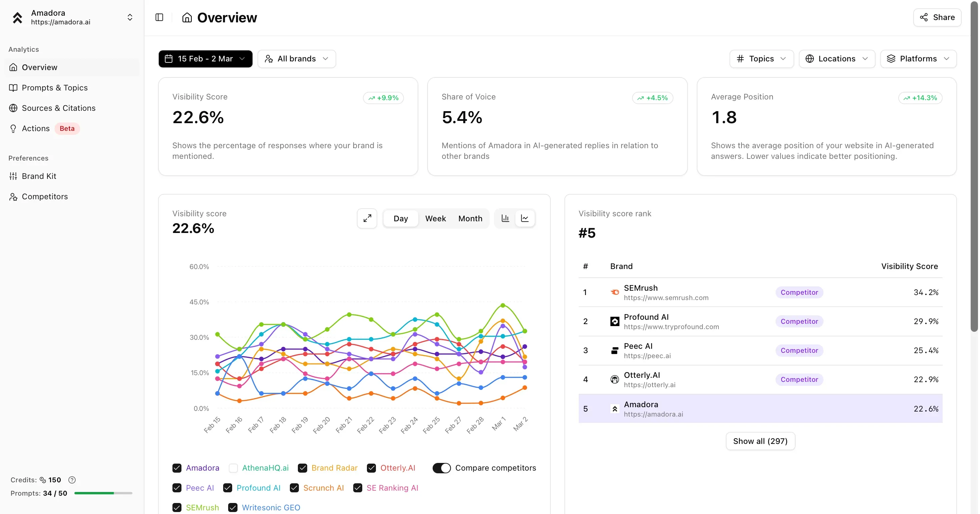The height and width of the screenshot is (514, 980).
Task: Open the semrush.com link
Action: tap(666, 298)
